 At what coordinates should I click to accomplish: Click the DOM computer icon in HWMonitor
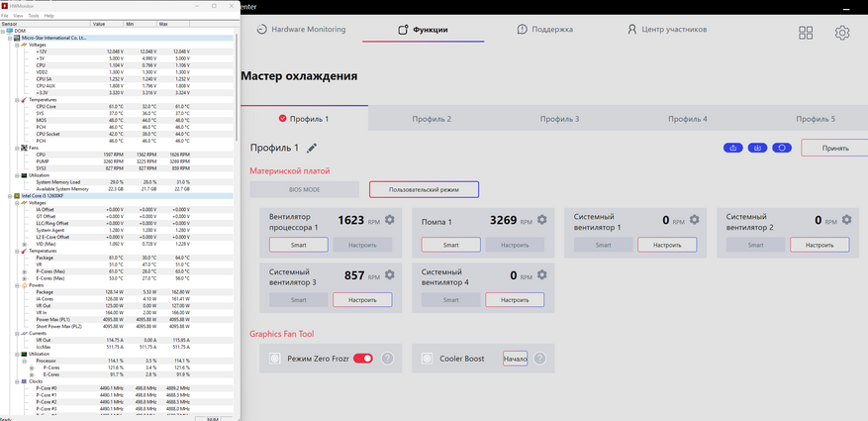[x=10, y=31]
